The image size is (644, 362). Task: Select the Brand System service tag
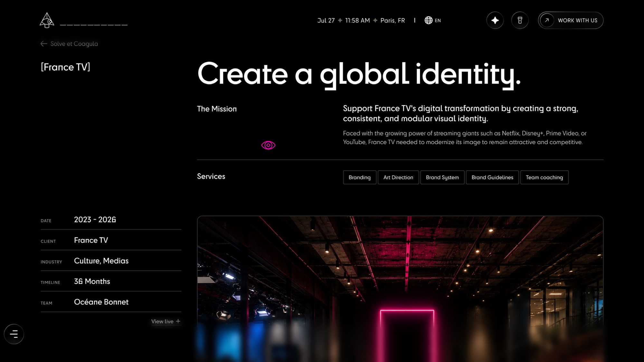442,177
